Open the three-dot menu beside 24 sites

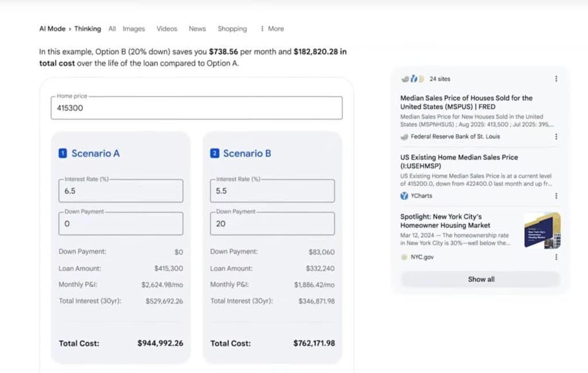556,79
